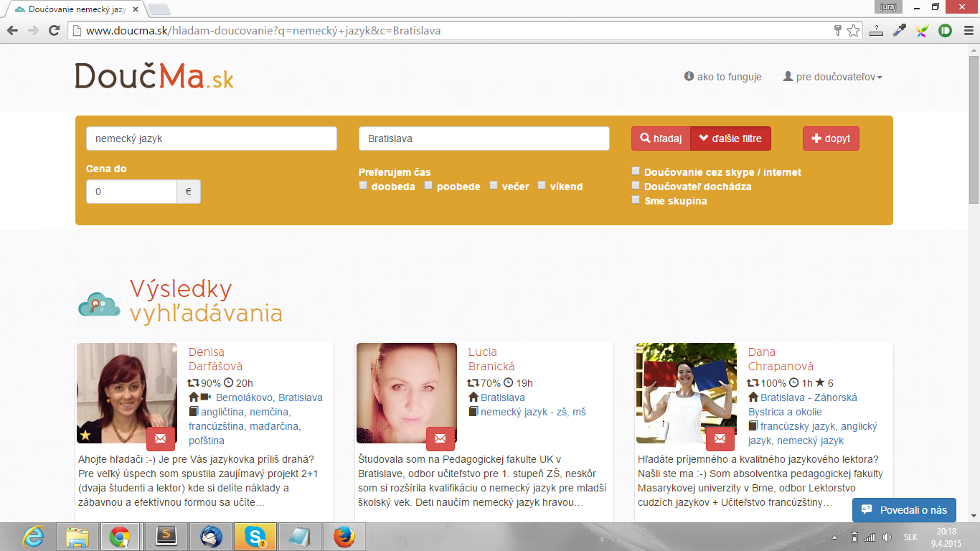Expand the ďalšie filtre filter toggle

click(730, 138)
